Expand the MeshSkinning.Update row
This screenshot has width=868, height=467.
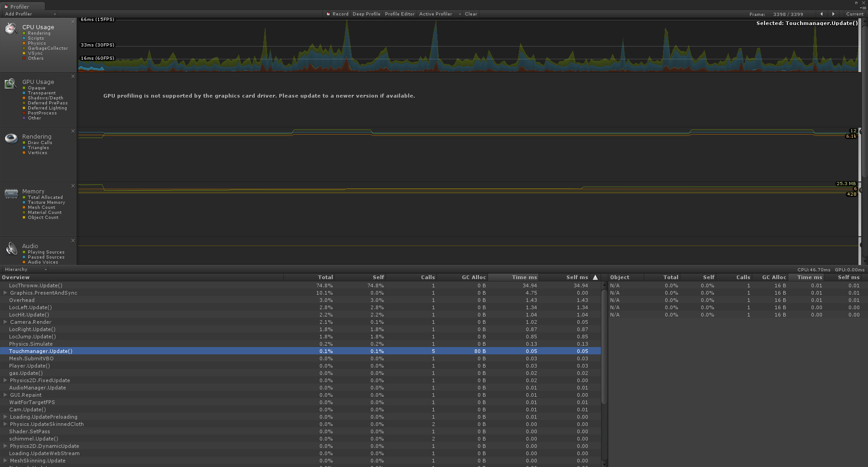point(5,461)
